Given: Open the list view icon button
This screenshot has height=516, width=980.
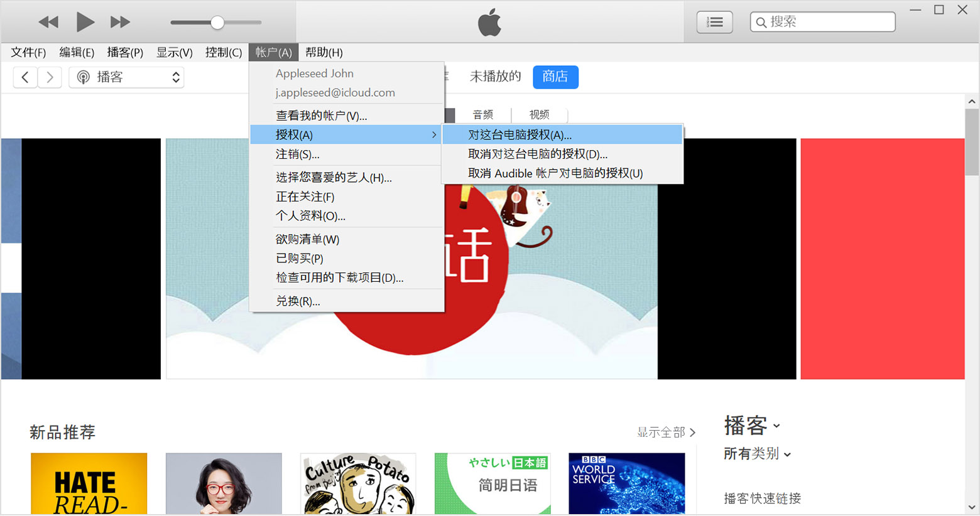Looking at the screenshot, I should tap(714, 23).
